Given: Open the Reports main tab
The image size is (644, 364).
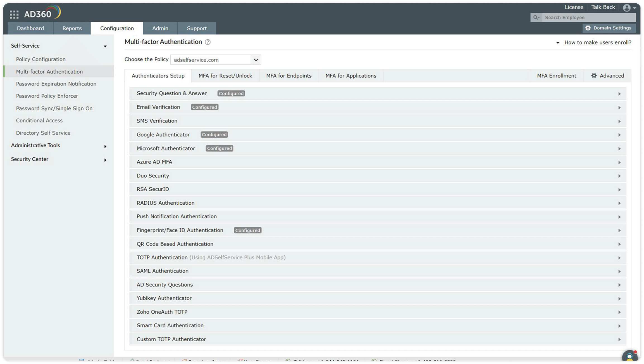Looking at the screenshot, I should 72,28.
